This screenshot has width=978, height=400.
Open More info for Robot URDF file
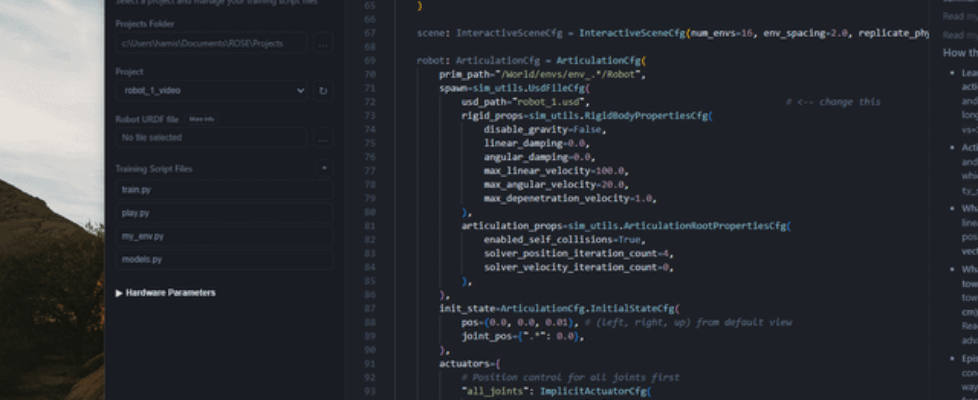(x=201, y=119)
